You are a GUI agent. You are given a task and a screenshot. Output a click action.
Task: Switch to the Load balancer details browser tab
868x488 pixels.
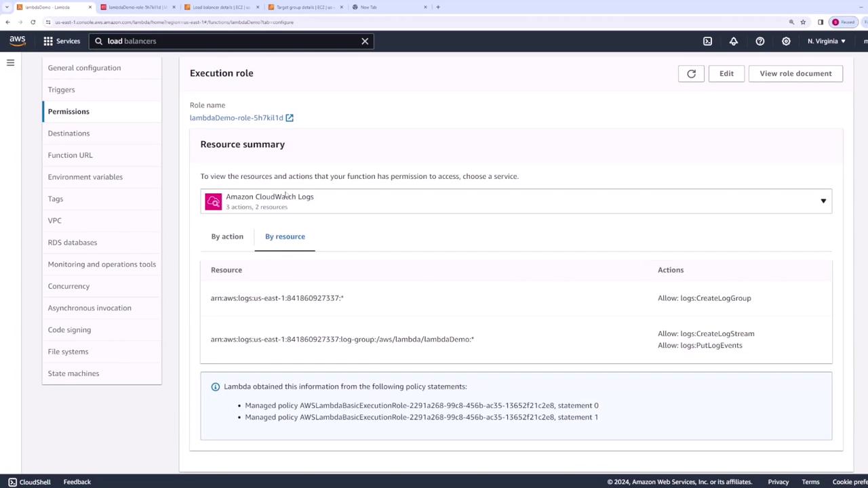[220, 7]
